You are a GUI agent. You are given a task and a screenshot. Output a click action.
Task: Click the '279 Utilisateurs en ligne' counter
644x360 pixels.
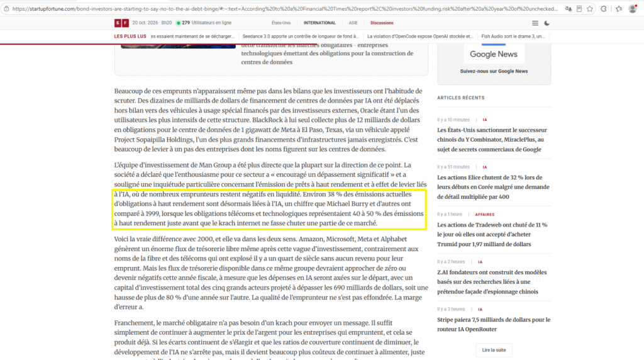tap(204, 23)
